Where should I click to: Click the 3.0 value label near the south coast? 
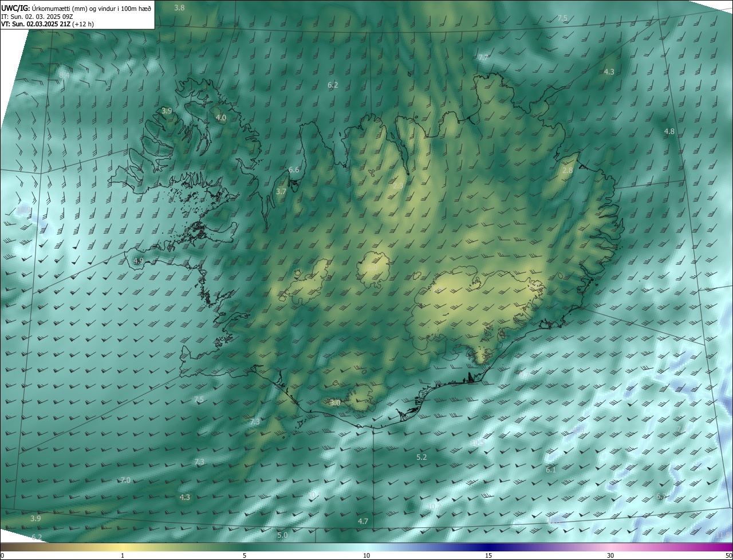335,403
